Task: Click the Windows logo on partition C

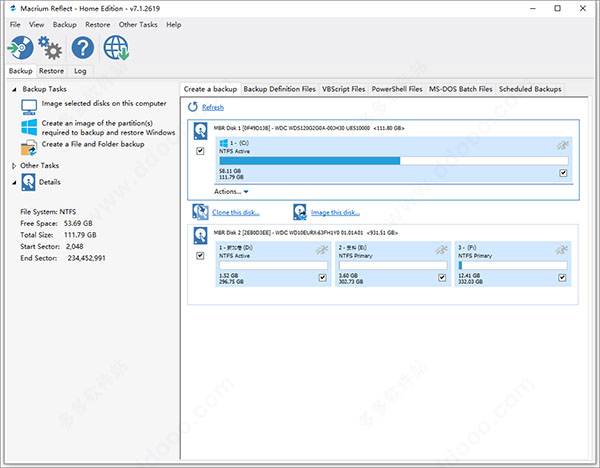Action: pos(223,143)
